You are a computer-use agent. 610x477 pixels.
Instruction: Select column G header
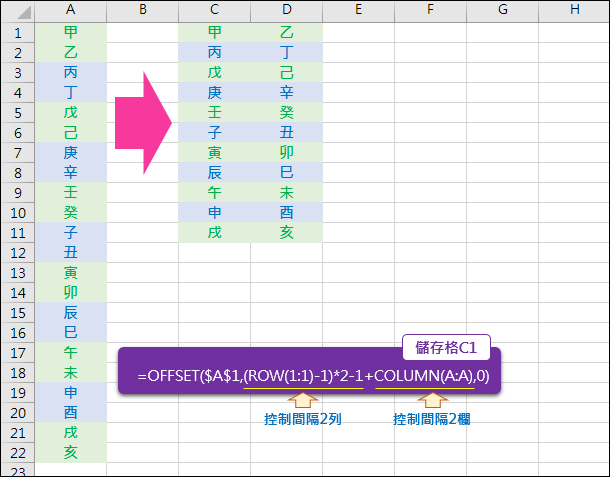502,11
